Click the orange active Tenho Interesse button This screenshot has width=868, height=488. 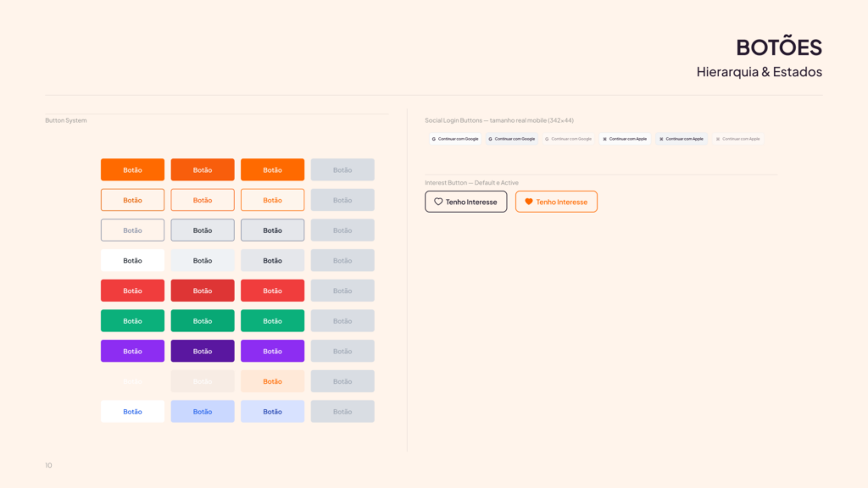[x=556, y=202]
